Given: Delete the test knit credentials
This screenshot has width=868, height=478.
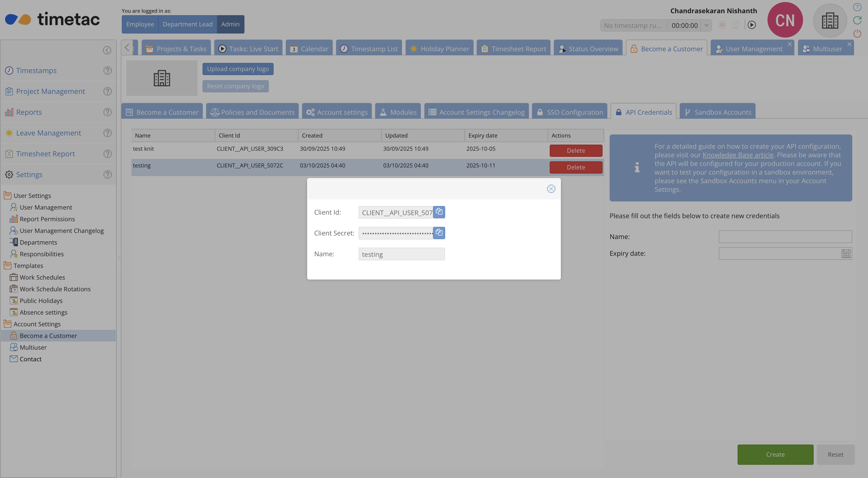Looking at the screenshot, I should coord(576,150).
